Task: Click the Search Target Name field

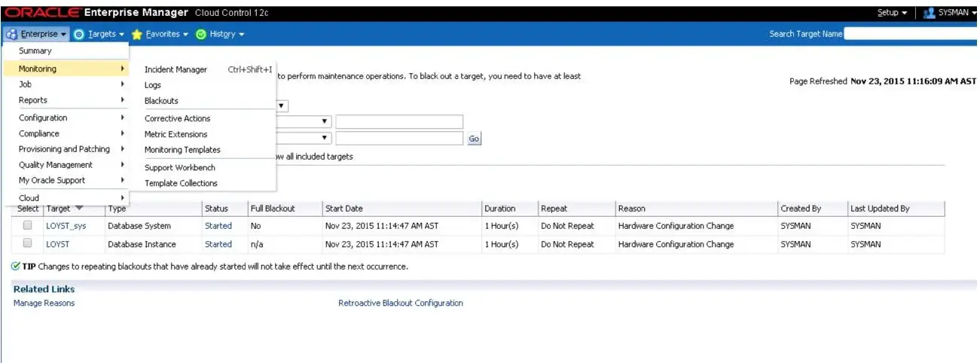Action: [911, 34]
